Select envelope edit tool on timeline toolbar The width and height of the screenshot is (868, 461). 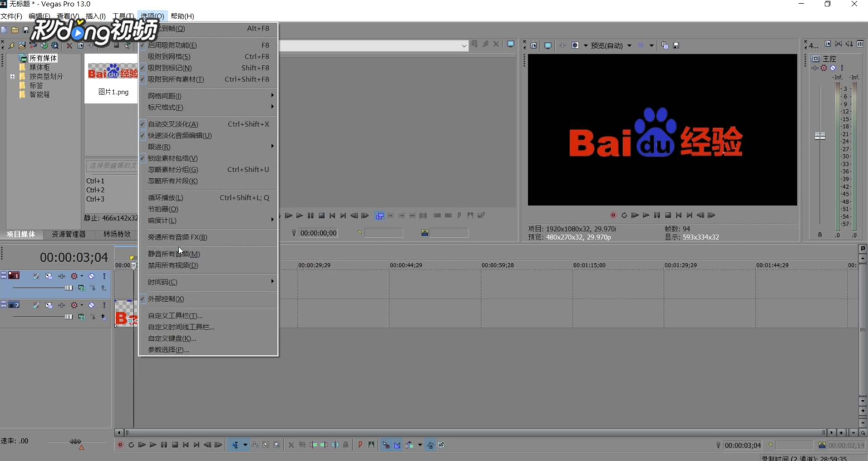(x=255, y=445)
